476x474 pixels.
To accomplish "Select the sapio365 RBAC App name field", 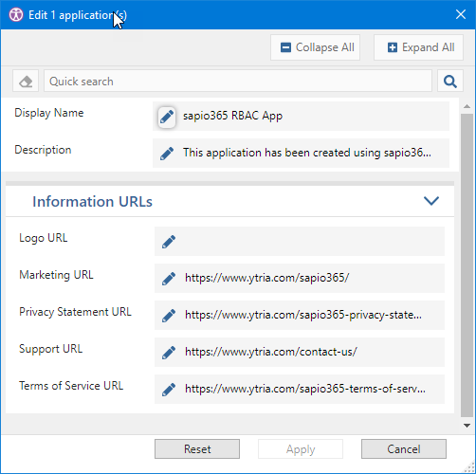I will pyautogui.click(x=301, y=116).
